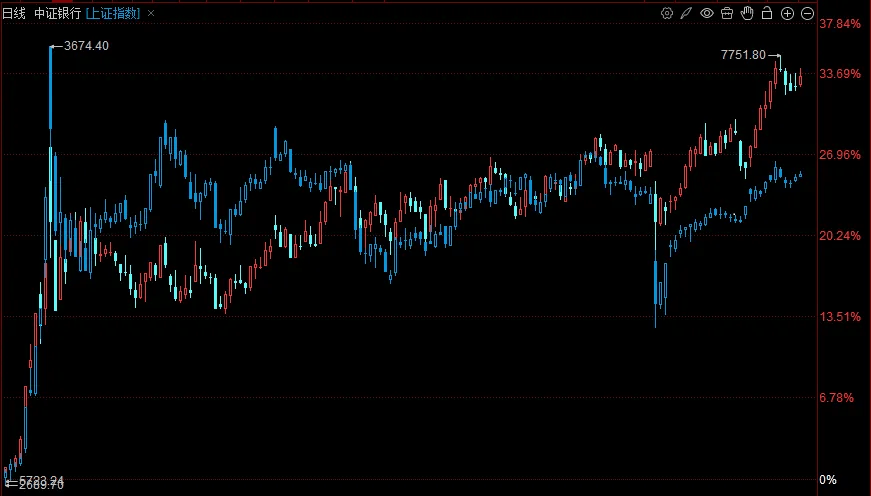Click the 37.84% top axis label
Viewport: 871px width, 496px height.
(839, 24)
